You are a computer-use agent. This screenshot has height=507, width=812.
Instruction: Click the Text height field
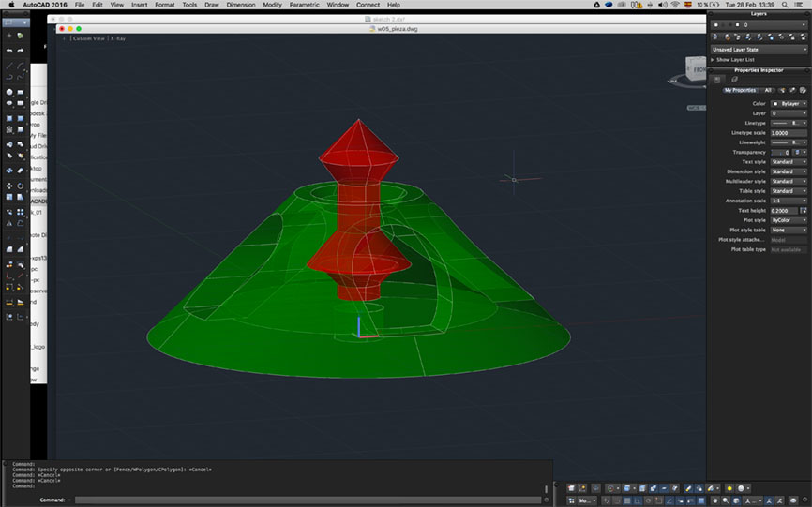pyautogui.click(x=785, y=211)
